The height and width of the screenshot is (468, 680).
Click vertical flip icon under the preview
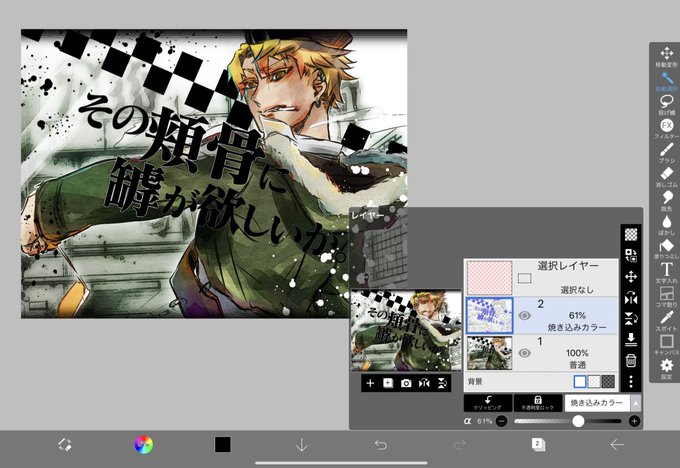(442, 383)
